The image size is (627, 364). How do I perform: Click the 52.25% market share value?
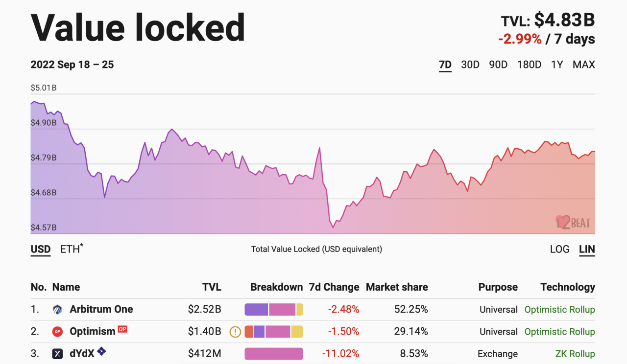411,310
